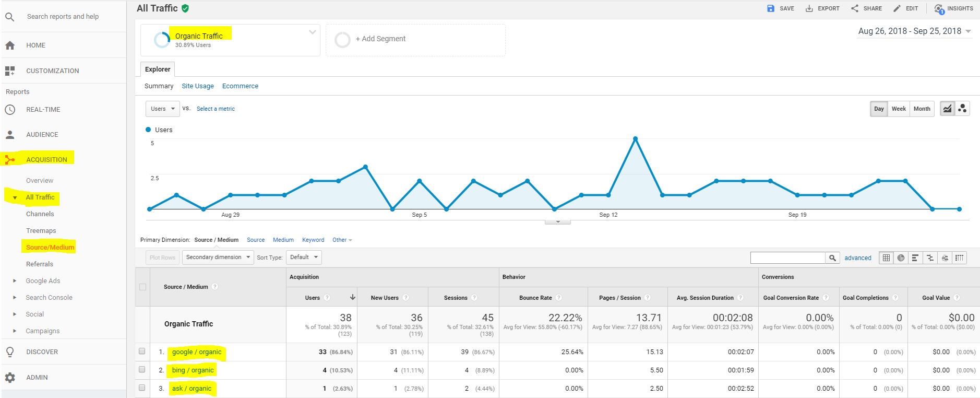The width and height of the screenshot is (980, 398).
Task: Tick the bing / organic row checkbox
Action: tap(142, 370)
